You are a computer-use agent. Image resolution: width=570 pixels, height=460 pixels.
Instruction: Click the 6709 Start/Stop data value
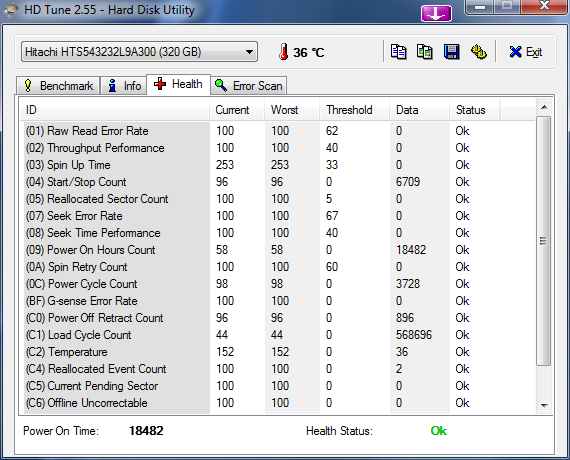[x=408, y=182]
